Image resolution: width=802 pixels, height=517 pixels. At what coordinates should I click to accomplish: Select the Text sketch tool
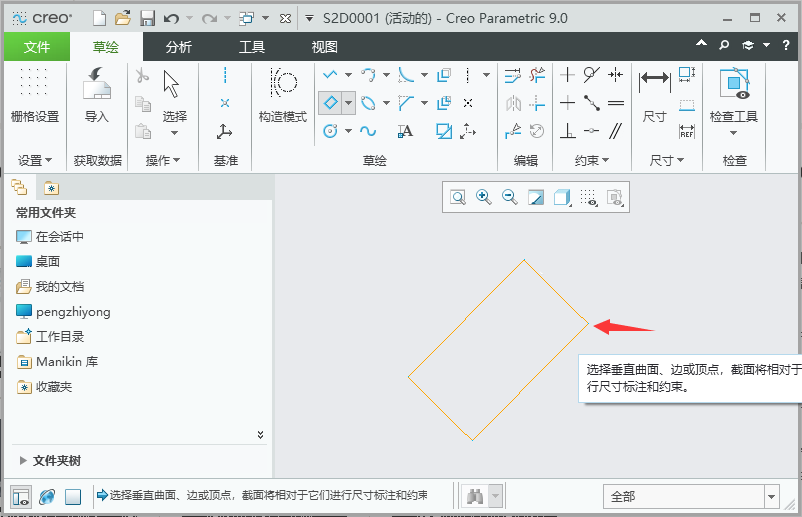[x=406, y=131]
